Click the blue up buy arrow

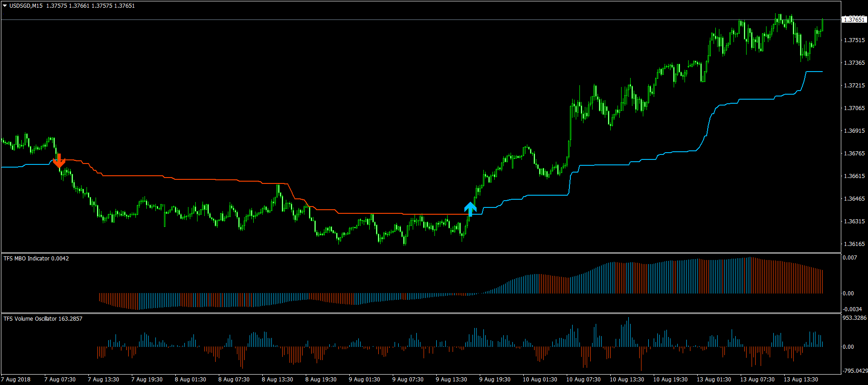coord(470,209)
